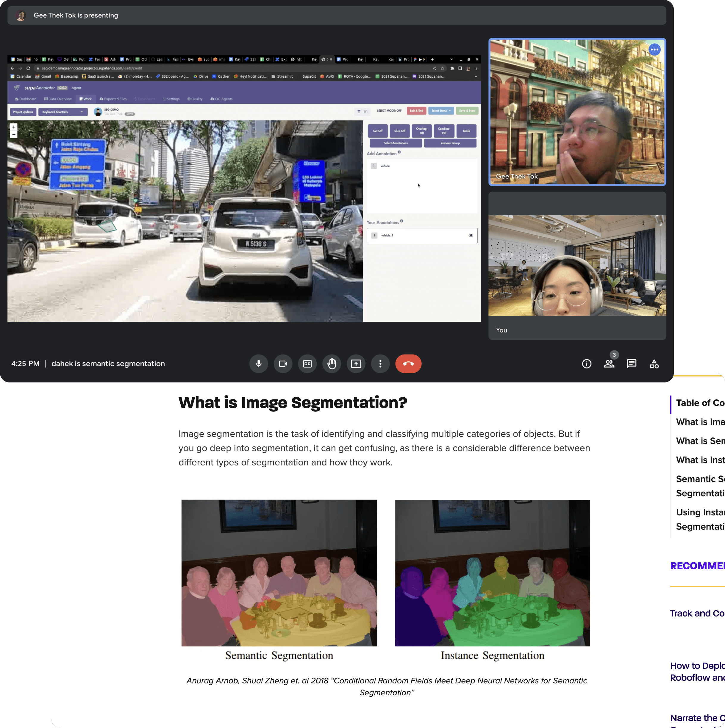
Task: Show the participants list
Action: point(609,364)
